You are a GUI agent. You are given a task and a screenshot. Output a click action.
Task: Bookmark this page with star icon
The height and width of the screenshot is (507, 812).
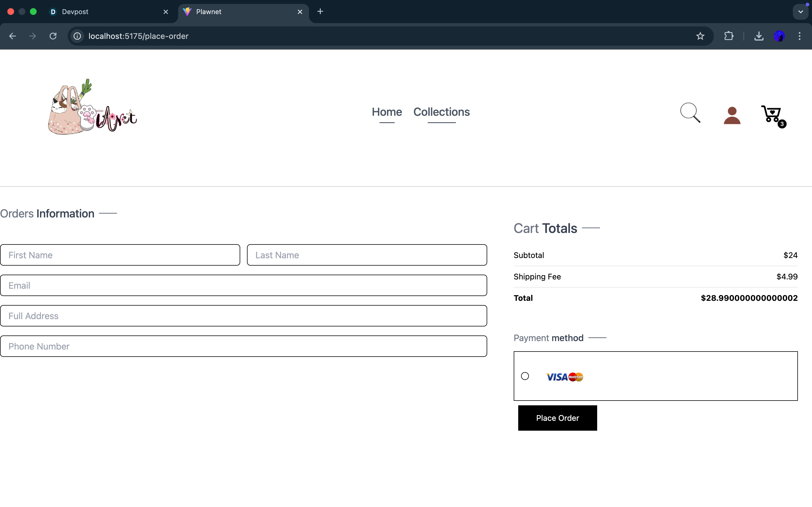click(x=700, y=36)
